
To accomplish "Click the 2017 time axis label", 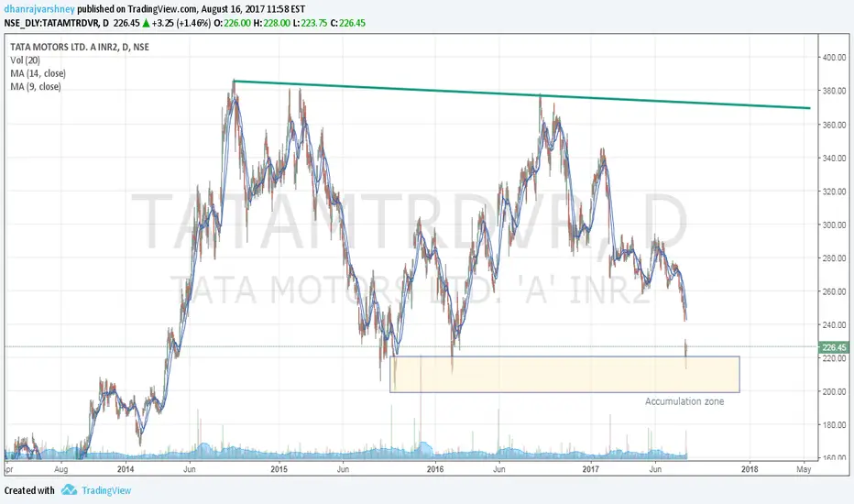I will coord(590,468).
